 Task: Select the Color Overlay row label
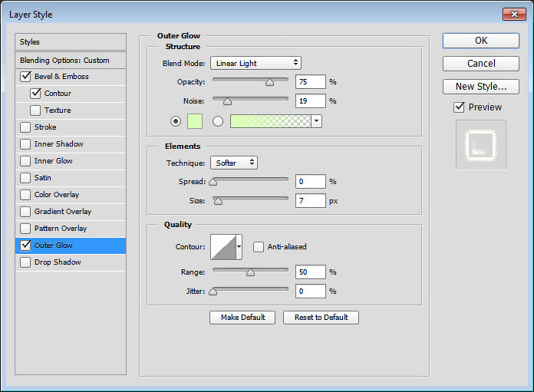coord(57,195)
